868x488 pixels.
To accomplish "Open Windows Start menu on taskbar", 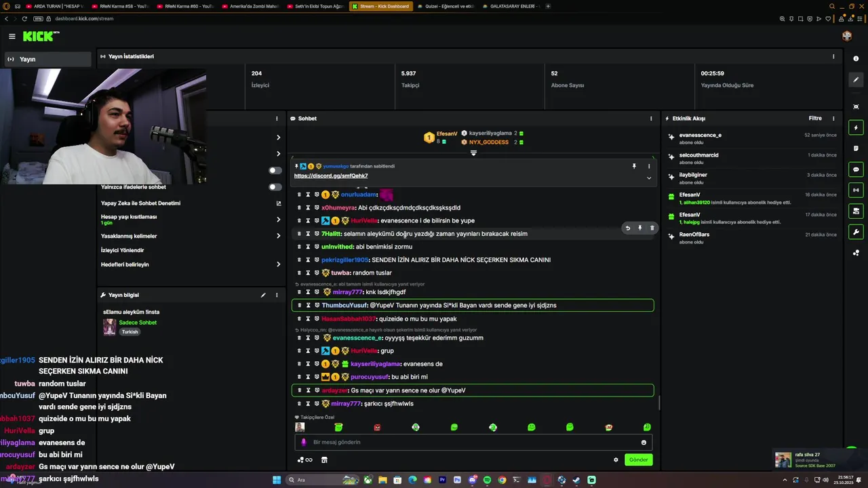I will (277, 480).
